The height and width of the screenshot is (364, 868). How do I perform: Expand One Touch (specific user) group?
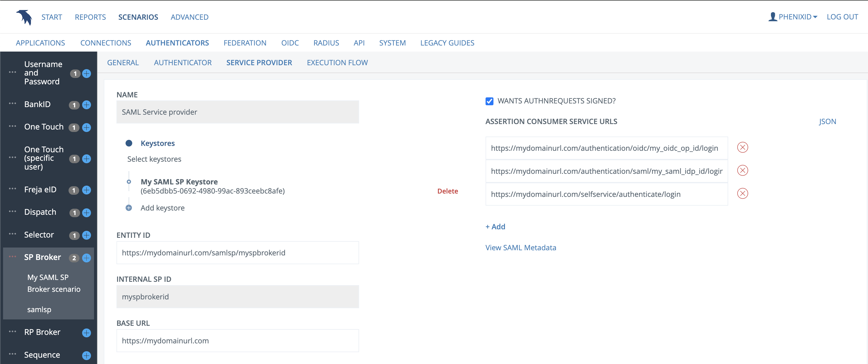(44, 158)
